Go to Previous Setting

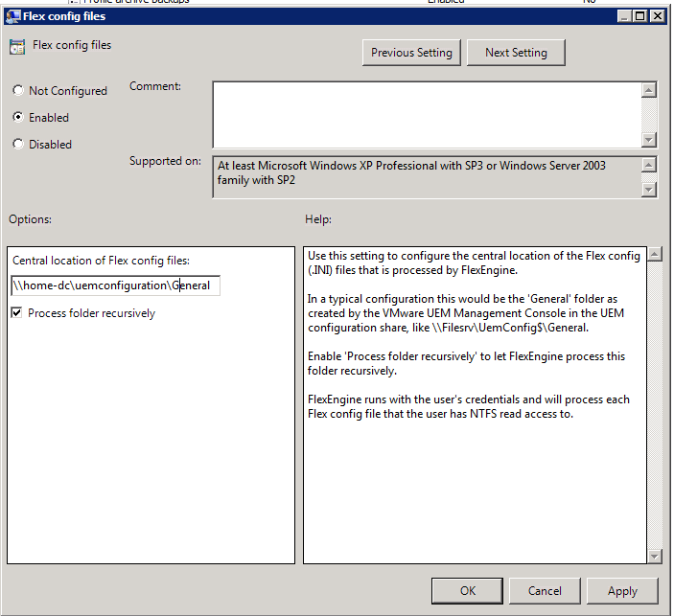pyautogui.click(x=412, y=53)
